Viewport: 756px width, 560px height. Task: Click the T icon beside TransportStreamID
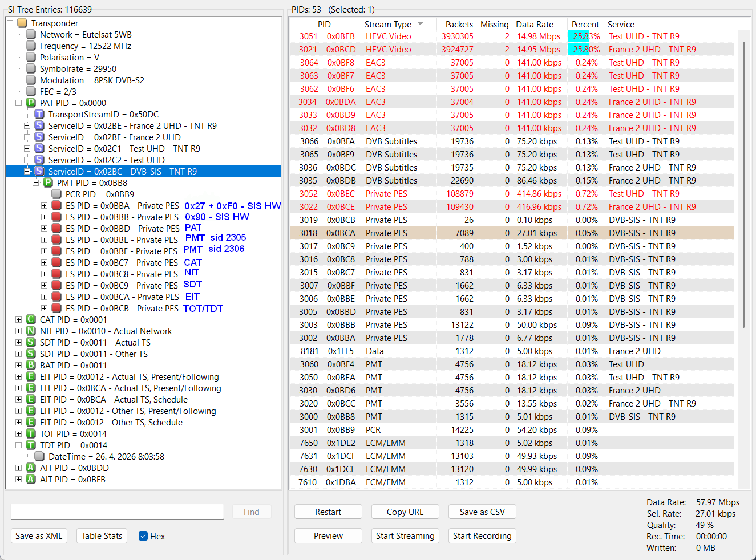click(x=39, y=114)
